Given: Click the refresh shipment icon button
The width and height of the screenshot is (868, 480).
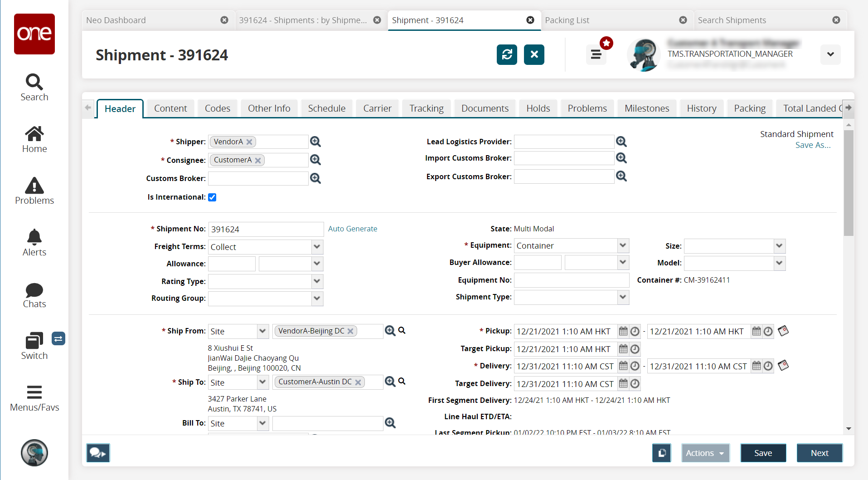Looking at the screenshot, I should 507,55.
